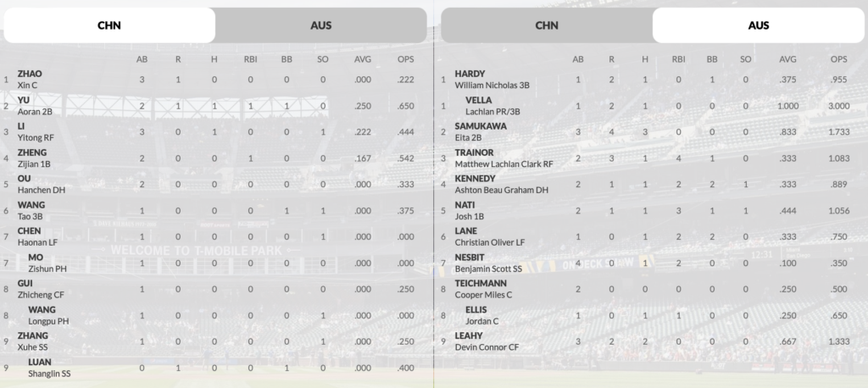Select the AUS tab above Australia's batting table
This screenshot has width=868, height=388.
click(x=759, y=25)
